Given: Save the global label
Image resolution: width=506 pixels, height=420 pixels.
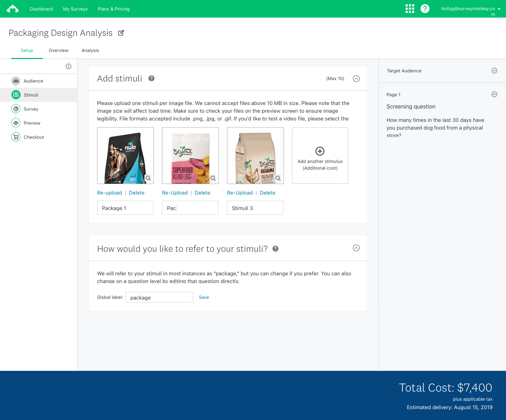Looking at the screenshot, I should 204,297.
